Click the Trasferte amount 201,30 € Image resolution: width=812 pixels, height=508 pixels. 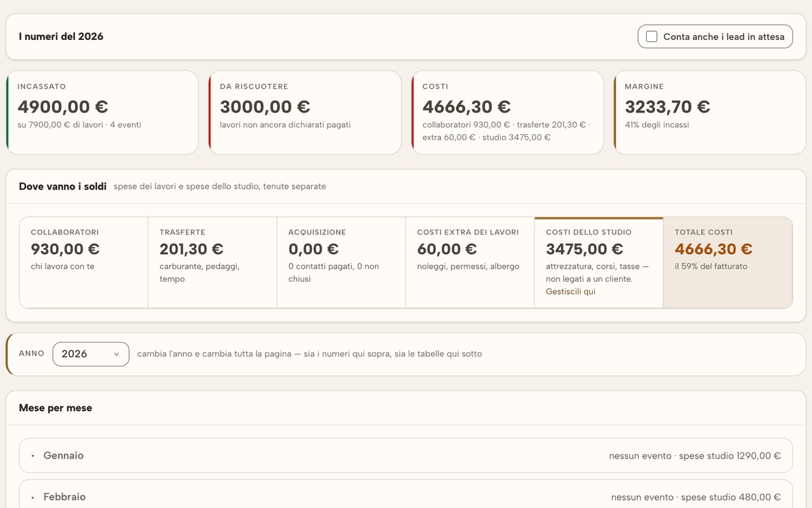pyautogui.click(x=191, y=249)
